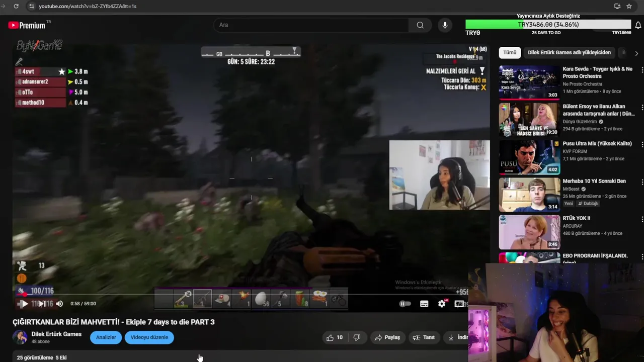Go to YouTube home via Premium logo
The width and height of the screenshot is (644, 362).
pyautogui.click(x=27, y=25)
